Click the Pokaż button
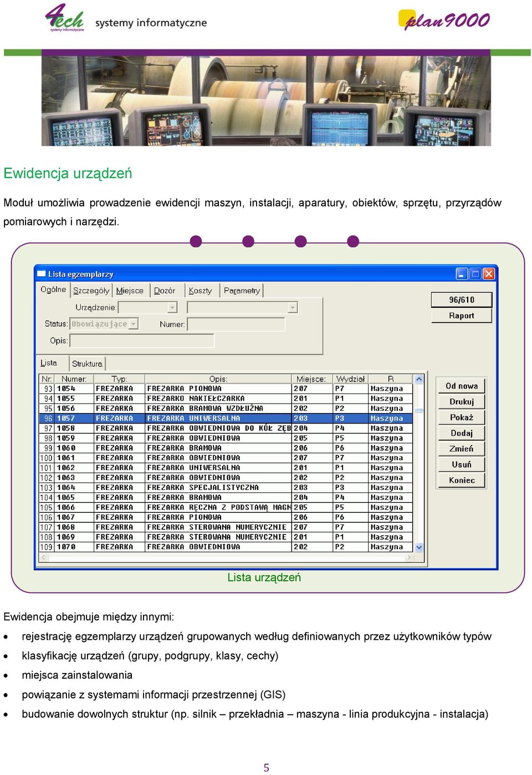This screenshot has width=532, height=775. (462, 417)
